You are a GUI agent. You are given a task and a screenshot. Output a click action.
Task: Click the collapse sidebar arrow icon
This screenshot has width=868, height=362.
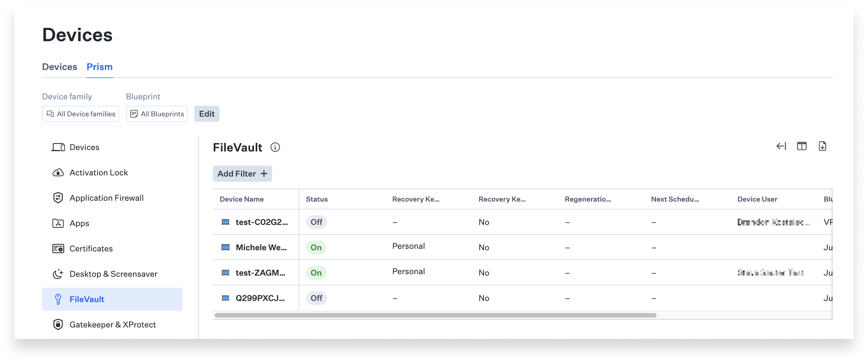(x=781, y=146)
